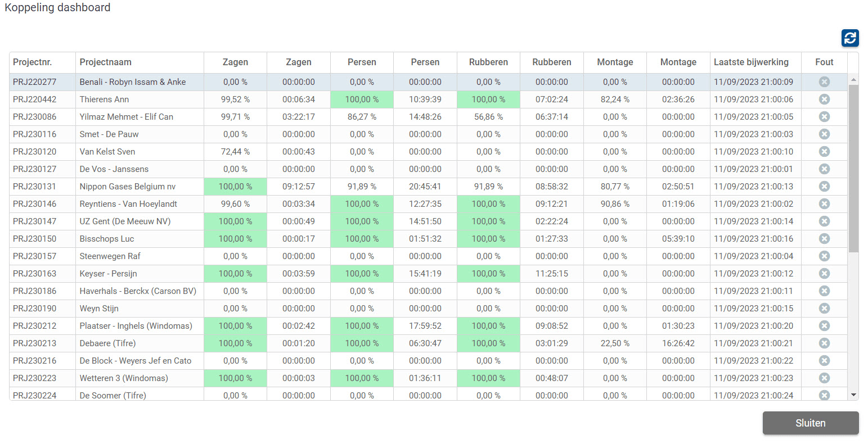Click project name Haverhals - Berckx (Carson BV)

[x=138, y=291]
